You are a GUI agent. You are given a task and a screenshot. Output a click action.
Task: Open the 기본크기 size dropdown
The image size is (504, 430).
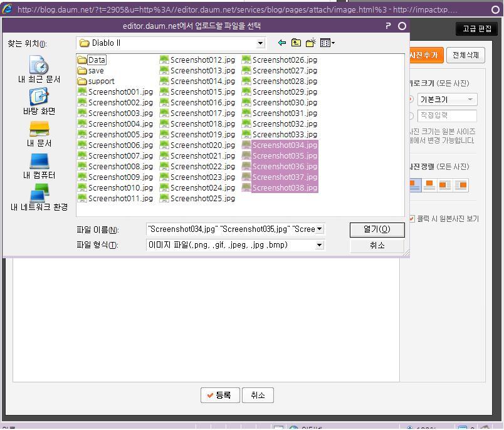point(447,100)
